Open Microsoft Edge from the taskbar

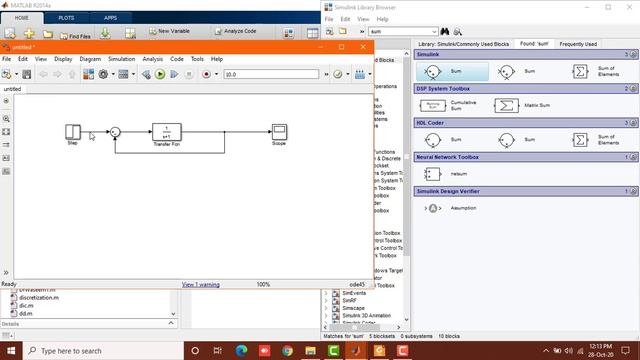241,351
